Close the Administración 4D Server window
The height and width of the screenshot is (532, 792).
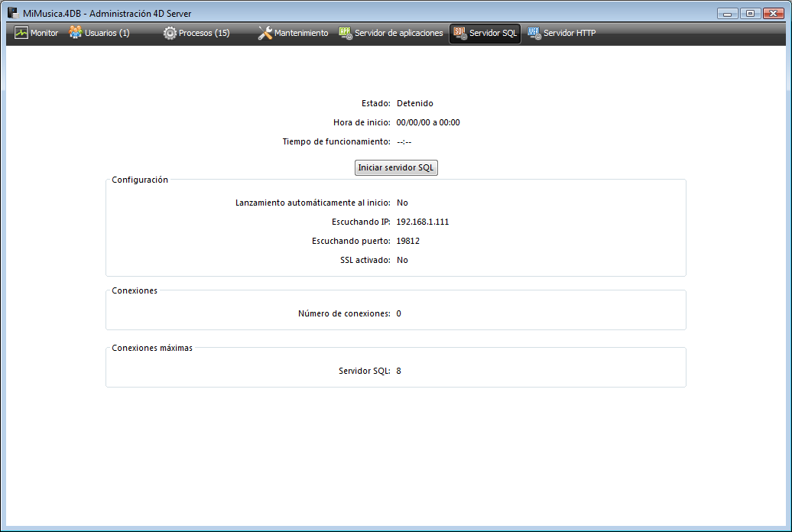pyautogui.click(x=774, y=14)
